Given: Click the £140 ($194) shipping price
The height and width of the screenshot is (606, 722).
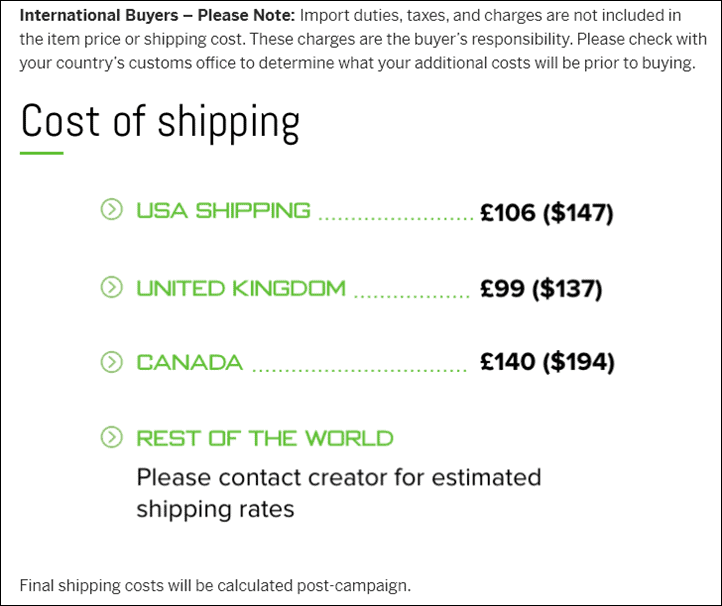Looking at the screenshot, I should [x=547, y=362].
